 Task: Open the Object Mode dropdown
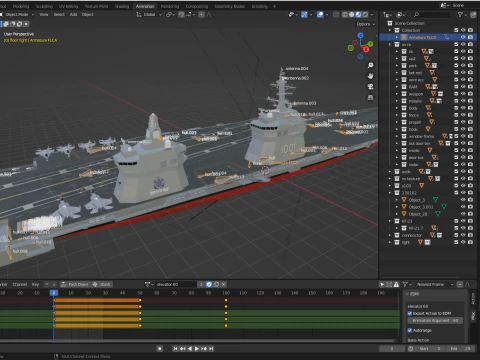tap(17, 14)
